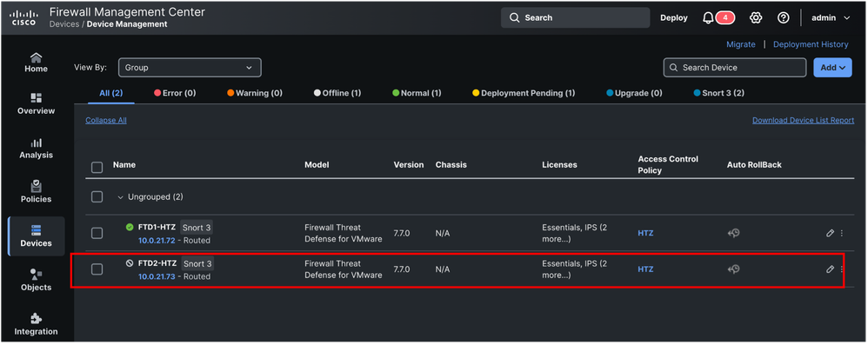This screenshot has width=868, height=345.
Task: Open FTD1-HTZ IP address 10.0.21.72 link
Action: coord(157,241)
